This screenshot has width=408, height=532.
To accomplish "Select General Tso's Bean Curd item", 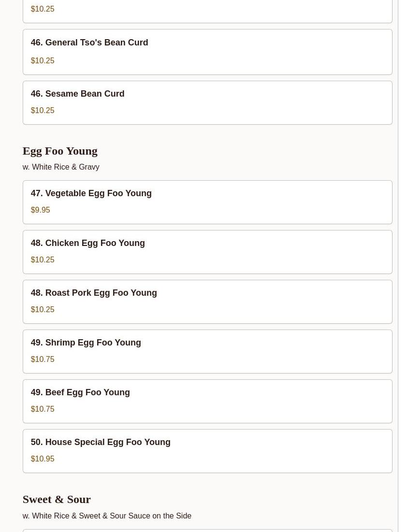I will (89, 43).
